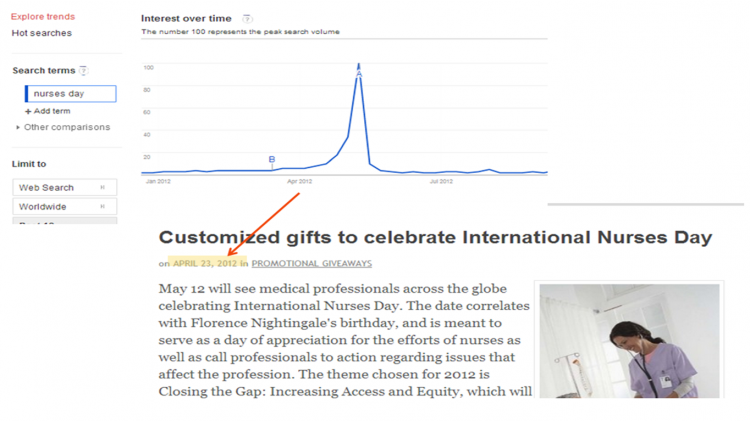Open the Web Search dropdown
Viewport: 750px width, 421px height.
click(x=65, y=187)
